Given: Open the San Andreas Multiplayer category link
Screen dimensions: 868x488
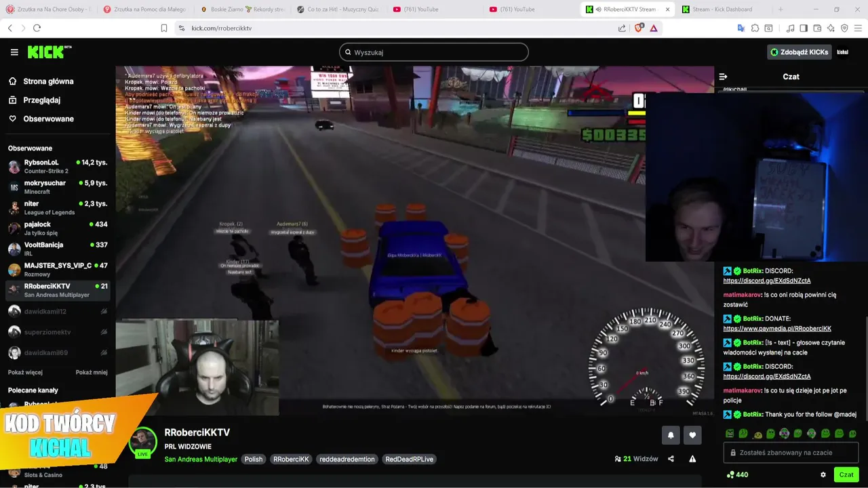Looking at the screenshot, I should (x=201, y=459).
